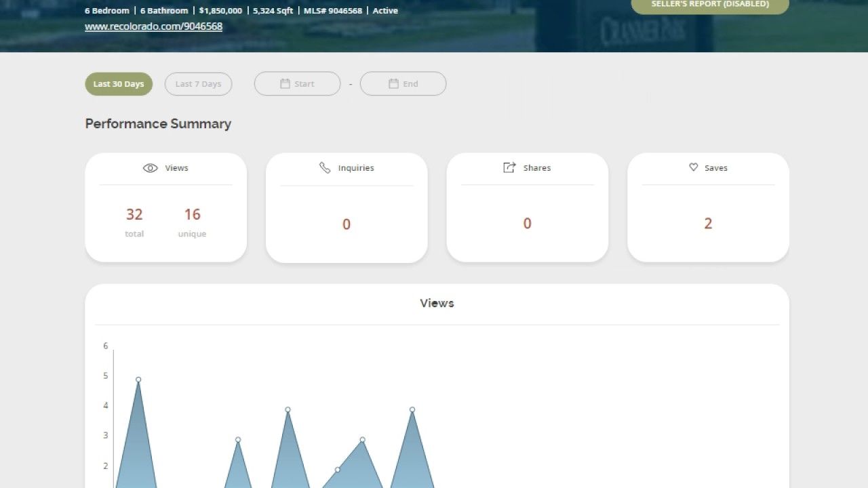Click the calendar icon in End field
Screen dimensions: 868x488
point(393,84)
